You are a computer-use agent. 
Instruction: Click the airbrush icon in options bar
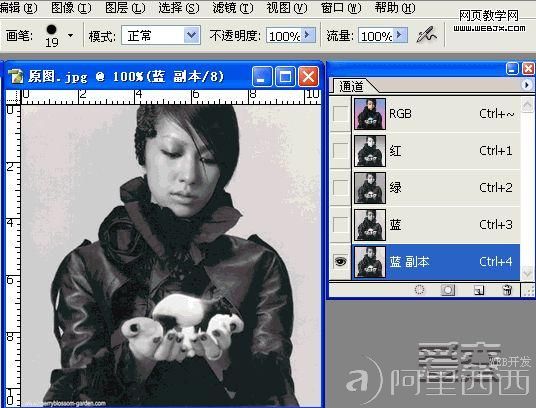tap(426, 35)
